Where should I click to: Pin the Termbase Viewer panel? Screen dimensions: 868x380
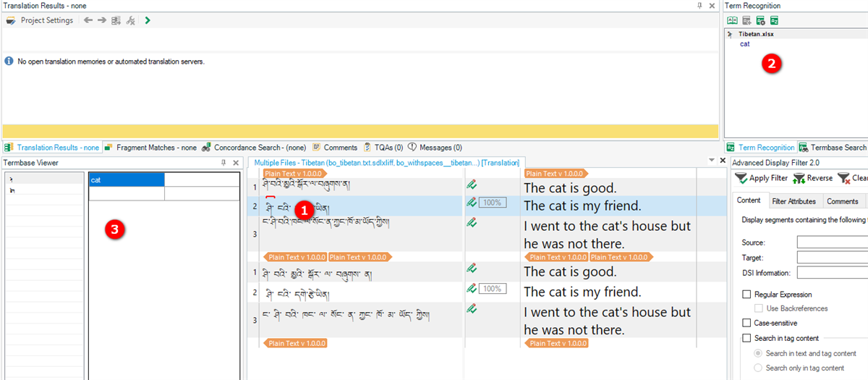tap(224, 163)
